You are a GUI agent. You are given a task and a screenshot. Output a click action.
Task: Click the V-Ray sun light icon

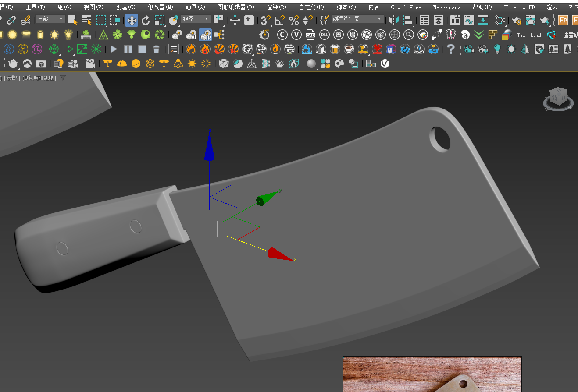54,35
